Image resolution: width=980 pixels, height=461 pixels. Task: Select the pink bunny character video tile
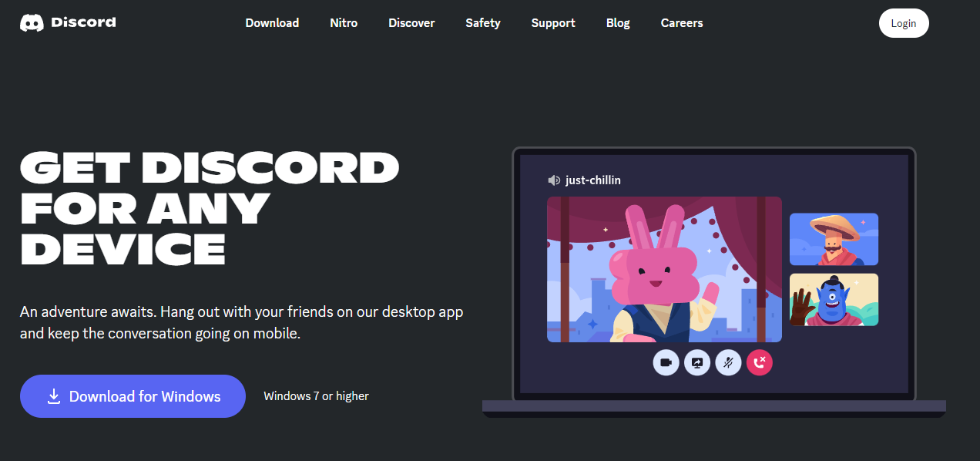click(664, 269)
